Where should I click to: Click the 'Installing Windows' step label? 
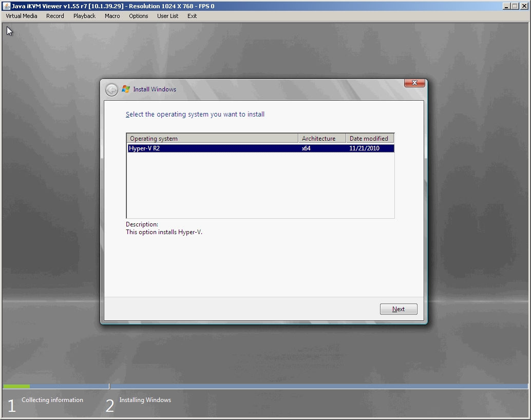[145, 400]
